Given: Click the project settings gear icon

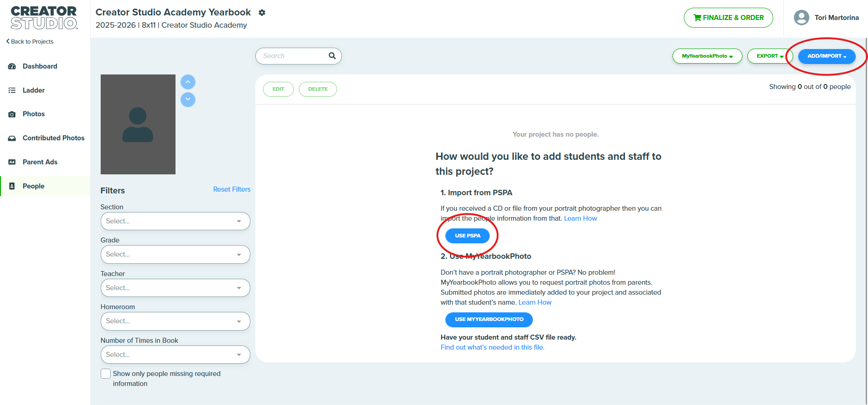Looking at the screenshot, I should 262,13.
